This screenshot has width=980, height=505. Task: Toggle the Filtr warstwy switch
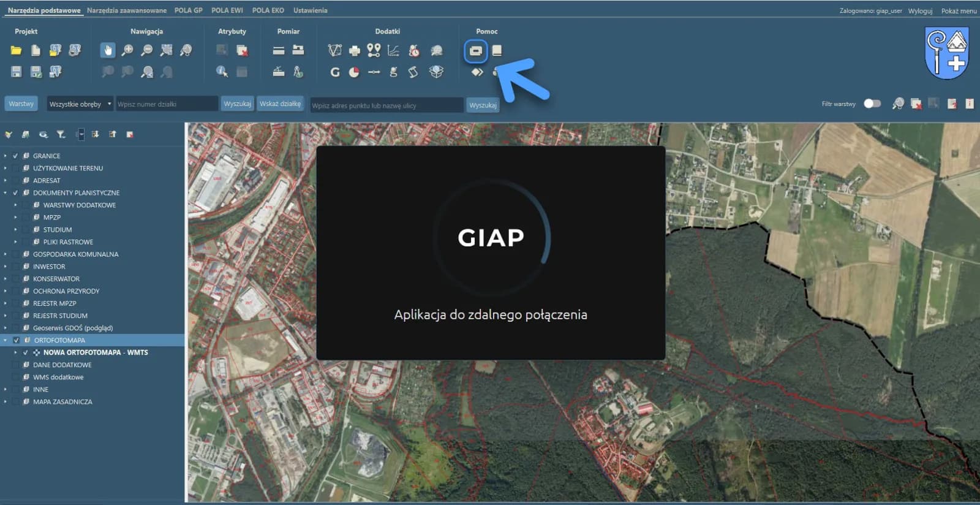[x=872, y=104]
